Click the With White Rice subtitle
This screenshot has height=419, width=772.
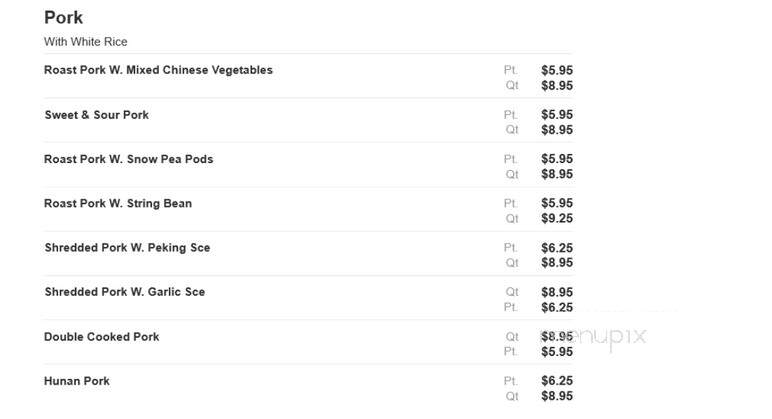86,42
